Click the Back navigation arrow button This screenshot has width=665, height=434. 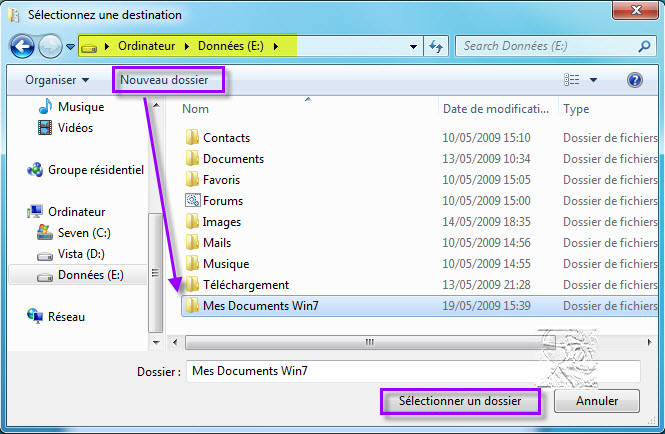23,46
